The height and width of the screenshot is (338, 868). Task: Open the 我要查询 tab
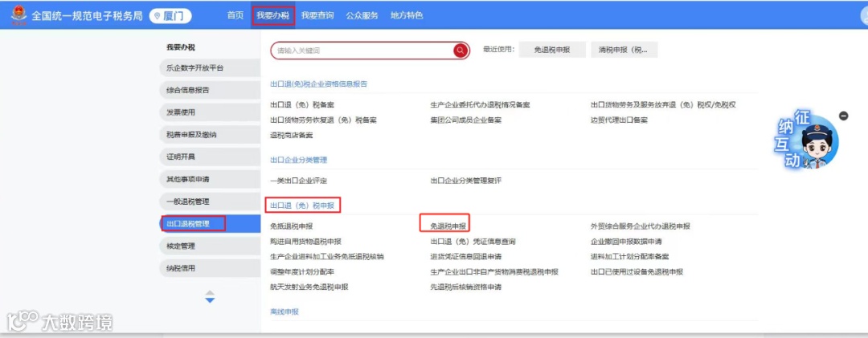(x=317, y=15)
